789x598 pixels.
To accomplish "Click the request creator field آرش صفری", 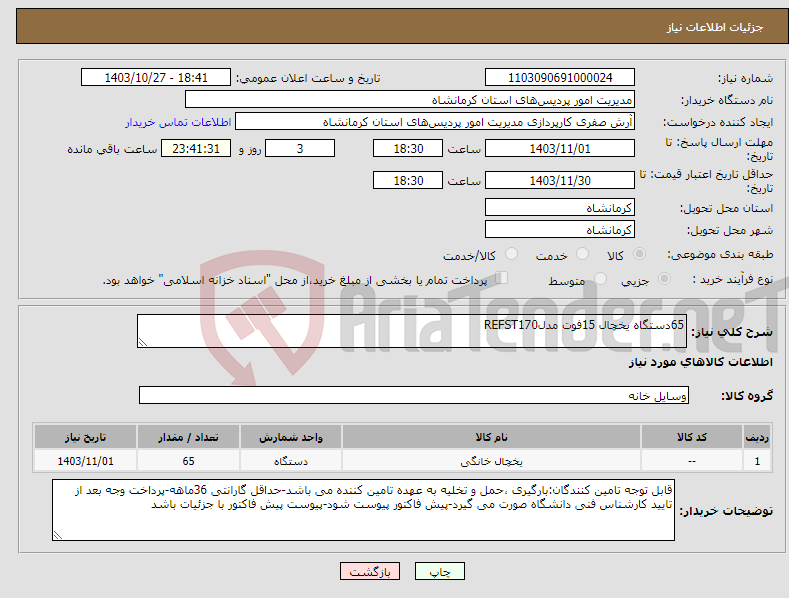I will pyautogui.click(x=435, y=122).
